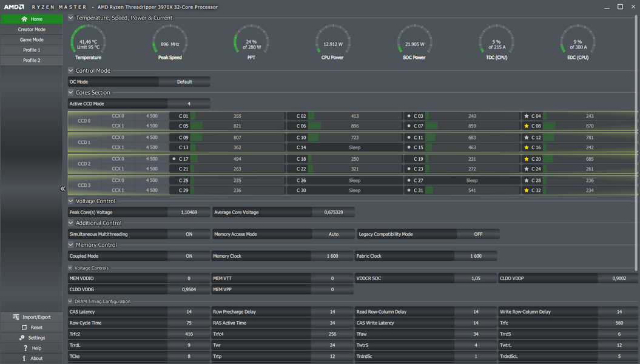The image size is (640, 364).
Task: Select Profile 1 tab
Action: 32,50
